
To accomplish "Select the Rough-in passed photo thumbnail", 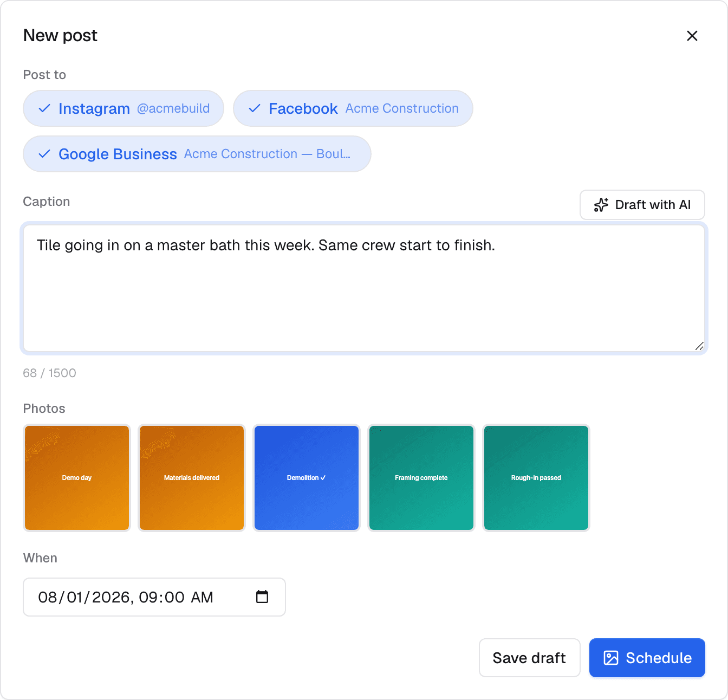I will (x=536, y=478).
